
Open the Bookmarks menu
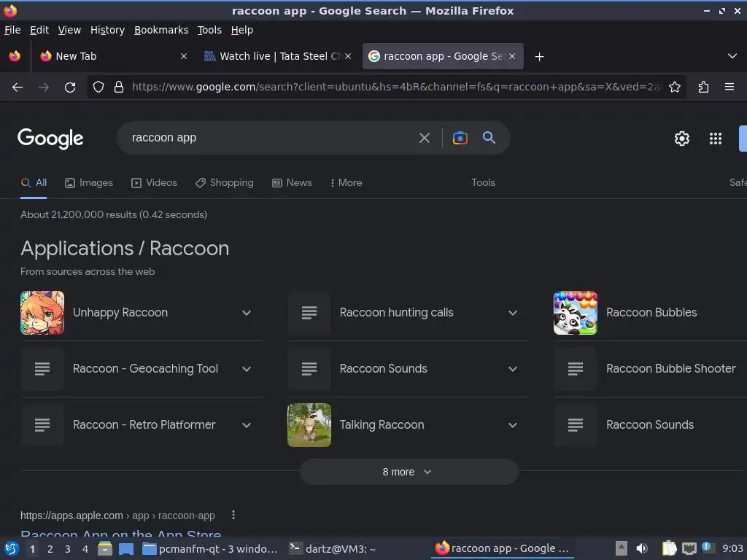161,30
